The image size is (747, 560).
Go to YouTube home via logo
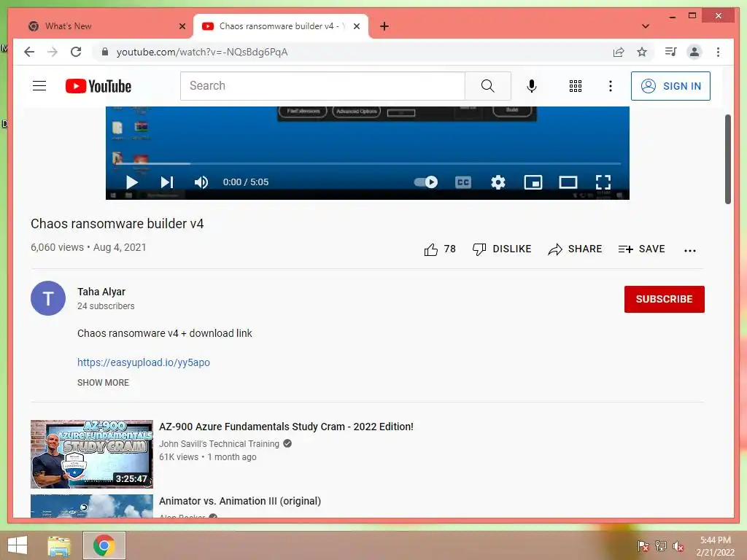(x=98, y=86)
